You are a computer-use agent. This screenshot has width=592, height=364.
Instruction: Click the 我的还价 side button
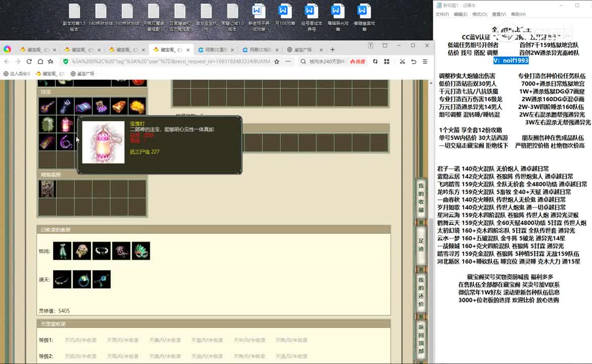click(421, 292)
